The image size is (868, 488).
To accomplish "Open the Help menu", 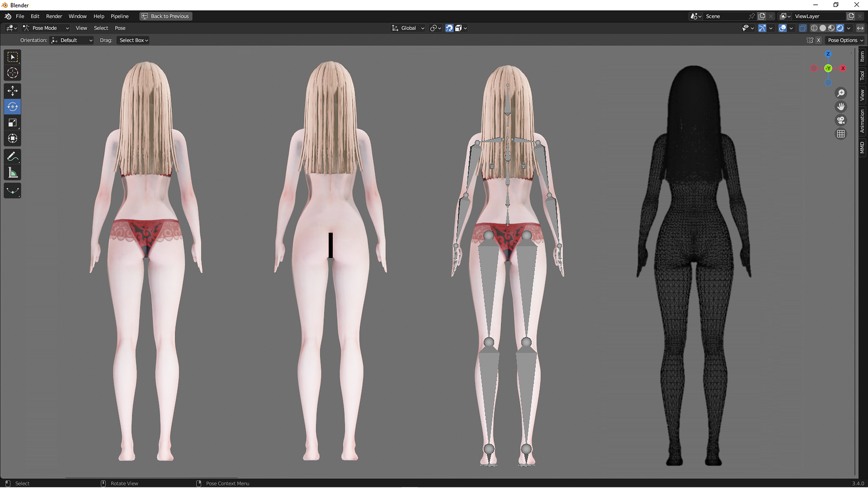I will pos(99,16).
